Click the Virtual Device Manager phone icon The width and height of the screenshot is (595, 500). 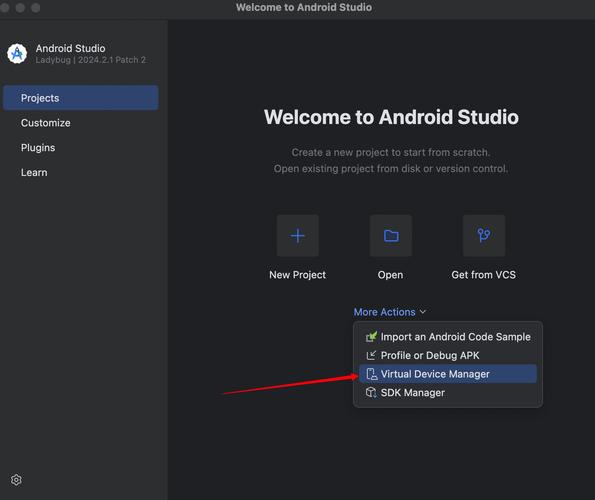[371, 374]
